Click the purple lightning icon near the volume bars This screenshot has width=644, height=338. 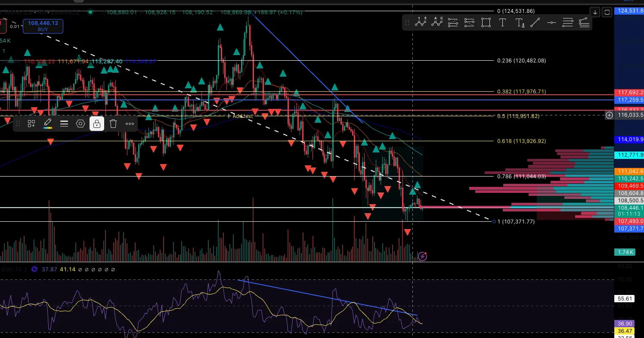(x=423, y=257)
